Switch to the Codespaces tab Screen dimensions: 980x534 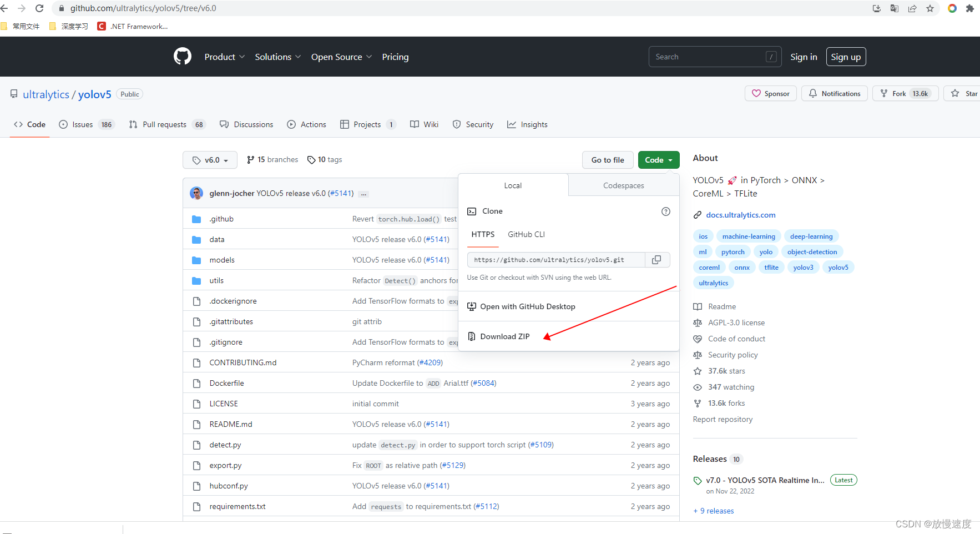coord(624,185)
